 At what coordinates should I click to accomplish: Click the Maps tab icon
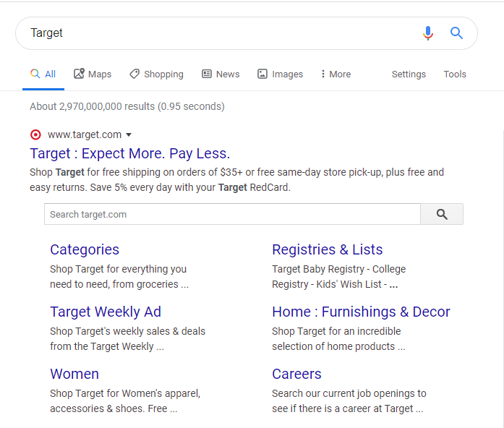[x=79, y=74]
